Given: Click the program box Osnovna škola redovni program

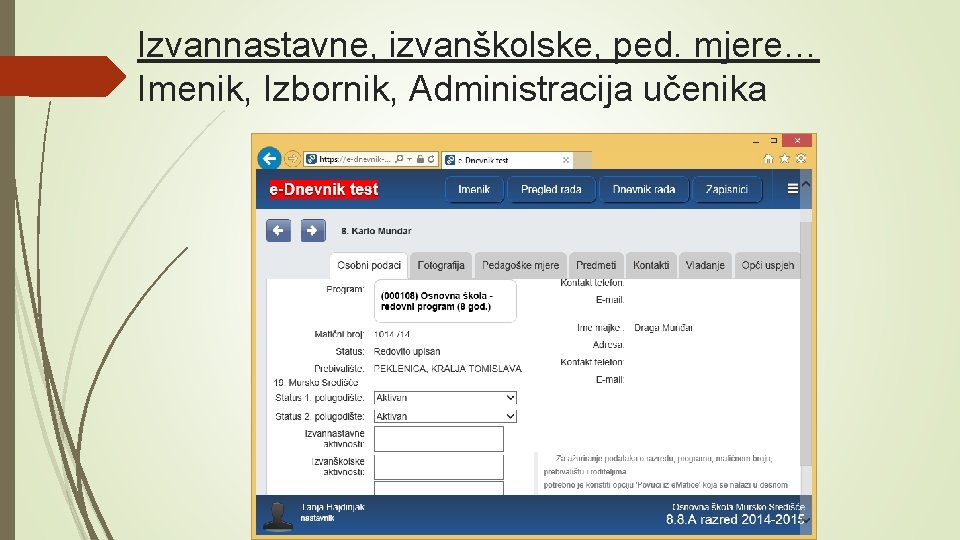Looking at the screenshot, I should [x=445, y=301].
